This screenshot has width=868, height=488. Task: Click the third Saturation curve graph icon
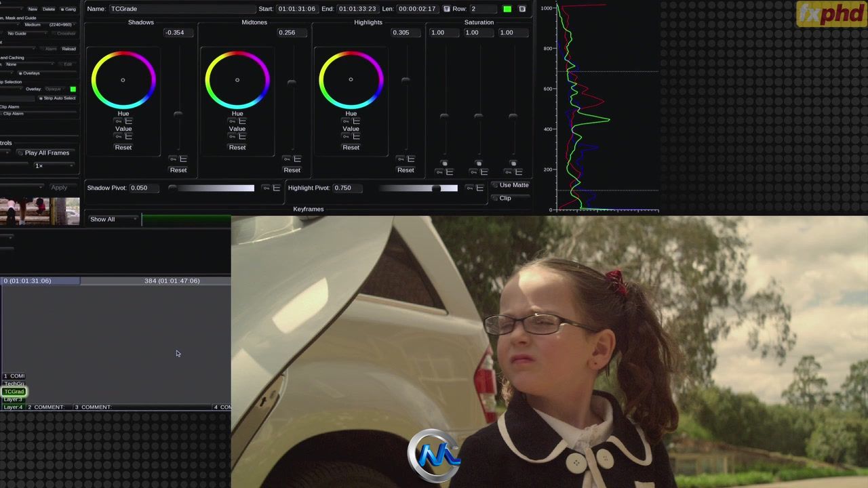[x=518, y=172]
